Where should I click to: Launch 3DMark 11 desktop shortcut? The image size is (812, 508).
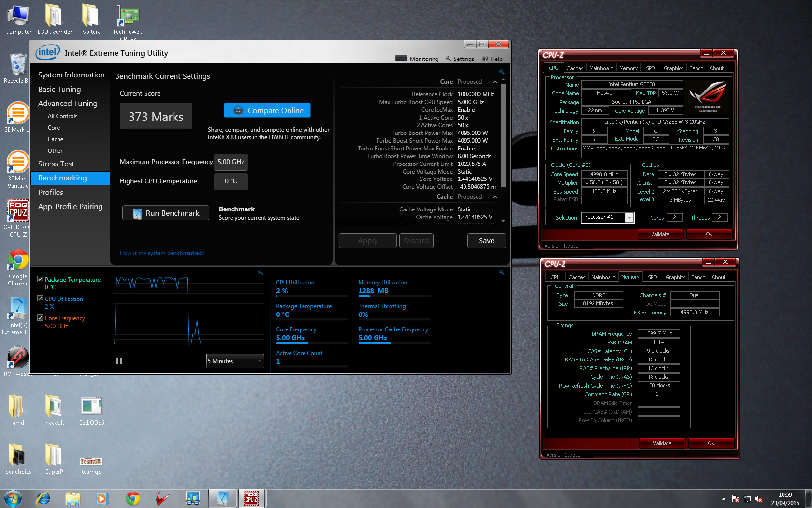[17, 117]
